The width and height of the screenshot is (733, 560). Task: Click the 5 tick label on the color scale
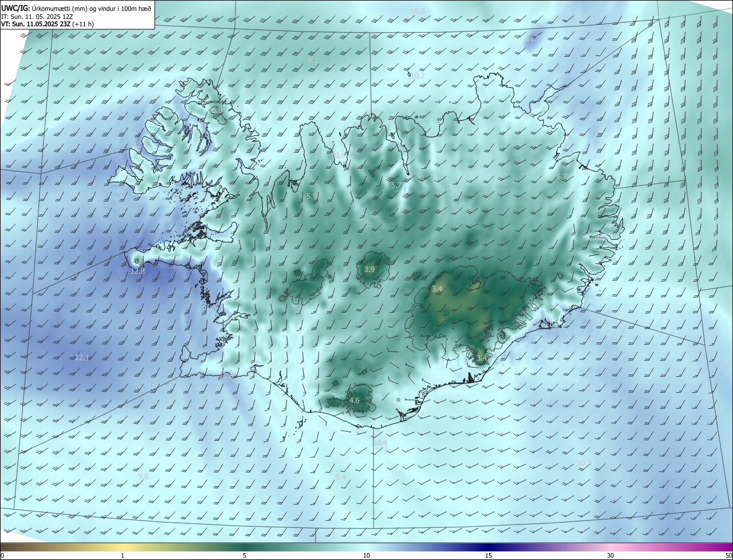245,555
